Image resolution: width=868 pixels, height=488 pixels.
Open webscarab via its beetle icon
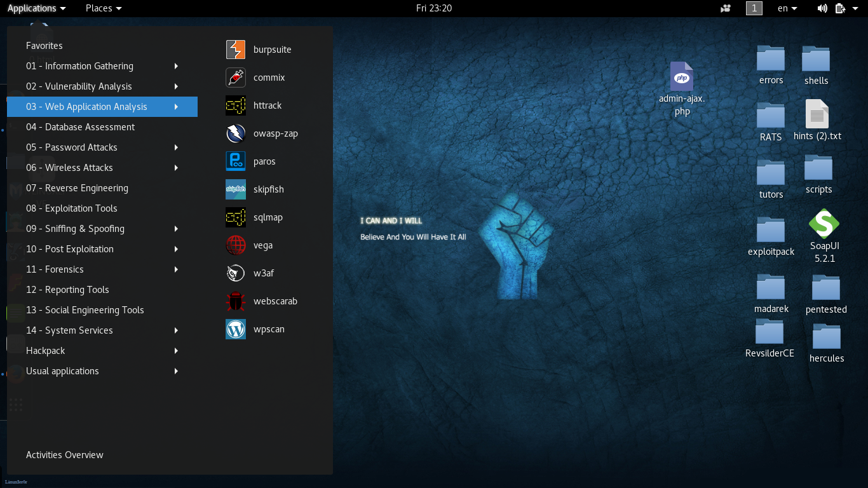(x=236, y=301)
